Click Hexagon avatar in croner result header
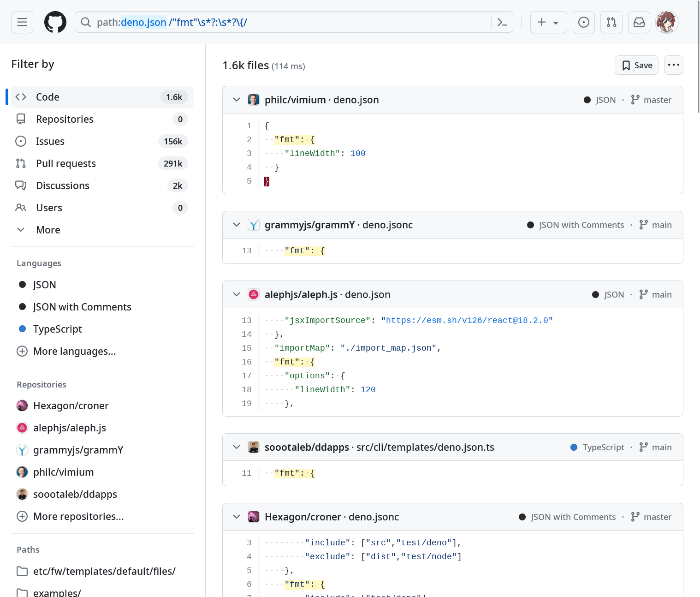 click(x=254, y=517)
